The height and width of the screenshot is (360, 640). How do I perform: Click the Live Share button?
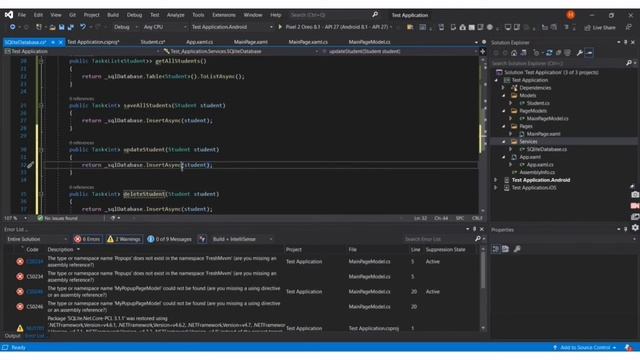click(600, 27)
